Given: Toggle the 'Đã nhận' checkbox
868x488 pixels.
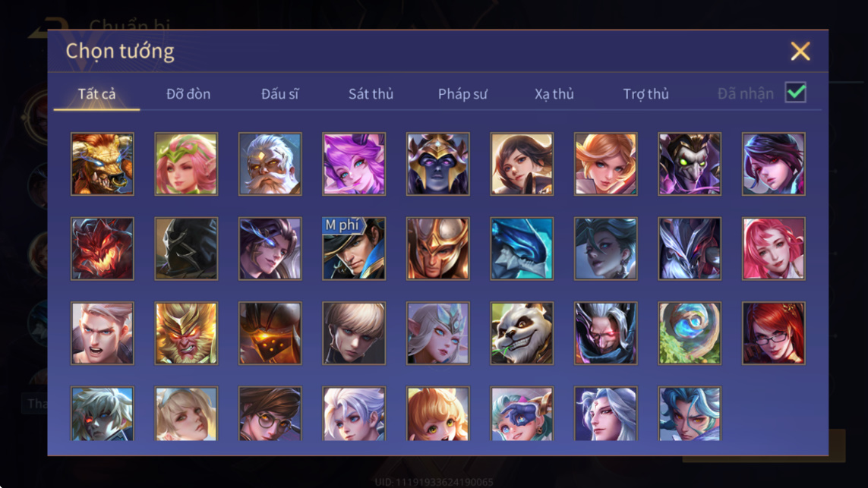Looking at the screenshot, I should [x=796, y=93].
